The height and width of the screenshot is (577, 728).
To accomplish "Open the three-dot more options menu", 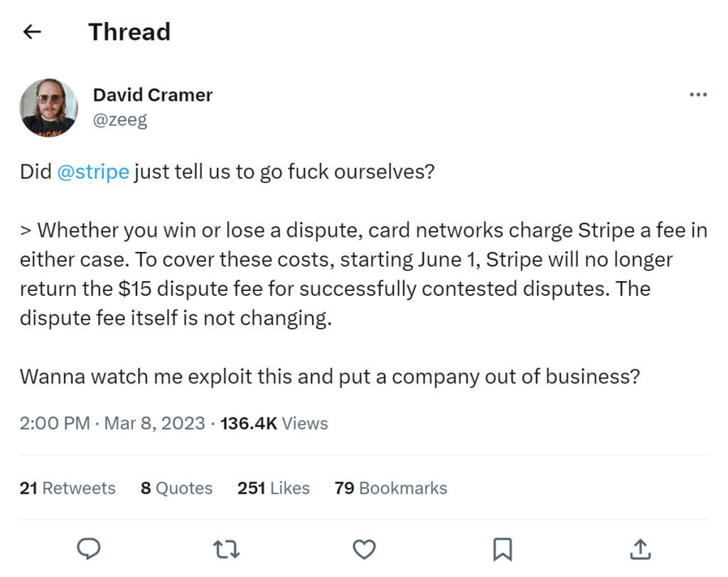I will point(698,95).
